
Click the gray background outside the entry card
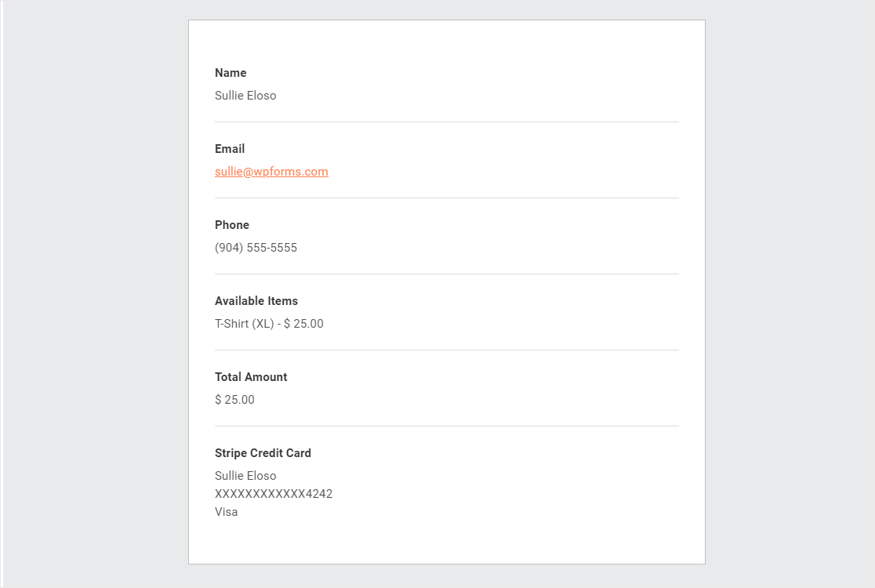95,294
